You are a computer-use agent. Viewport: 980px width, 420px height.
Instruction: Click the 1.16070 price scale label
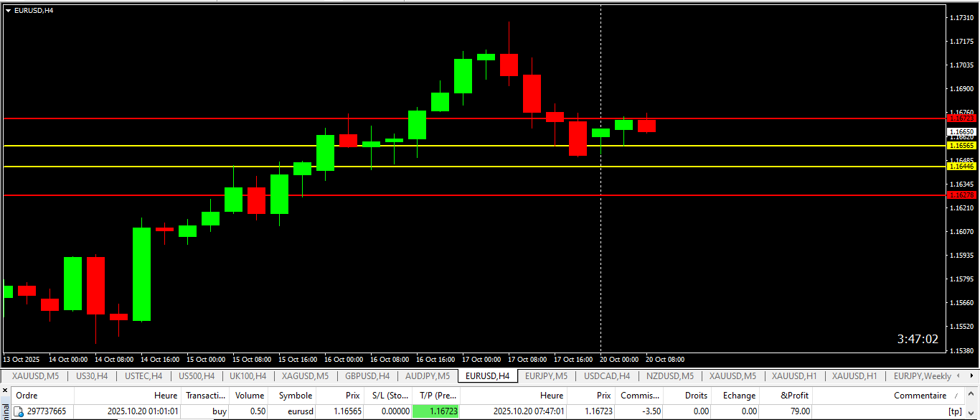961,232
